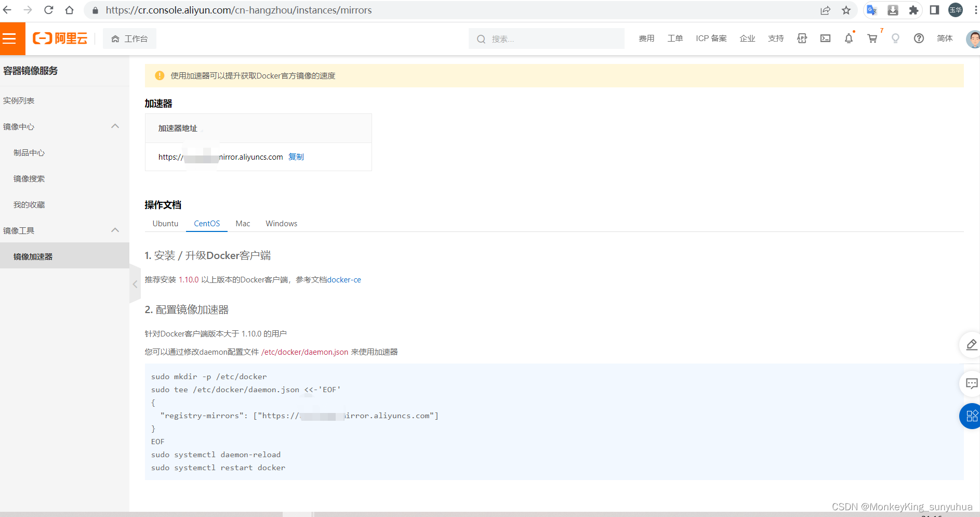Open the translate extension icon
Screen dimensions: 980x517
coord(872,10)
